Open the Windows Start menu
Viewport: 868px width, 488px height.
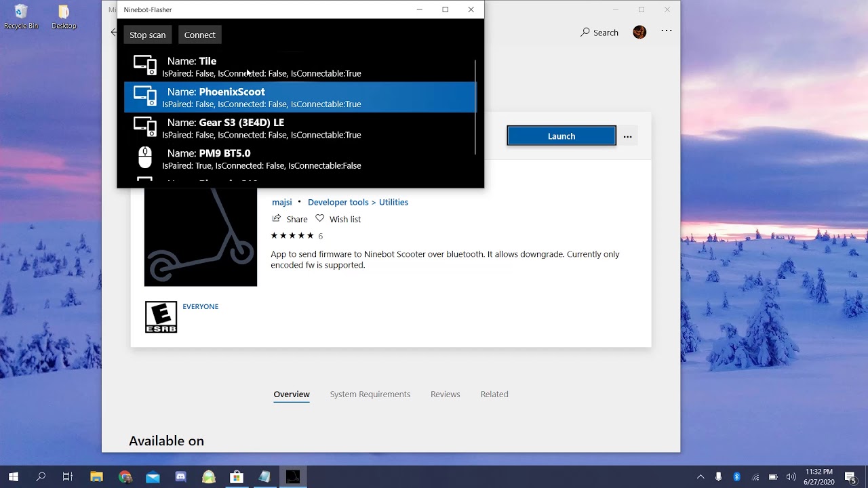click(13, 477)
